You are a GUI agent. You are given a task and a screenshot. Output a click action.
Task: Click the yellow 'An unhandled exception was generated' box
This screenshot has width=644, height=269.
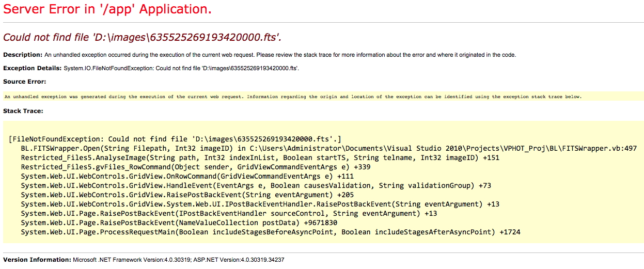pos(292,97)
